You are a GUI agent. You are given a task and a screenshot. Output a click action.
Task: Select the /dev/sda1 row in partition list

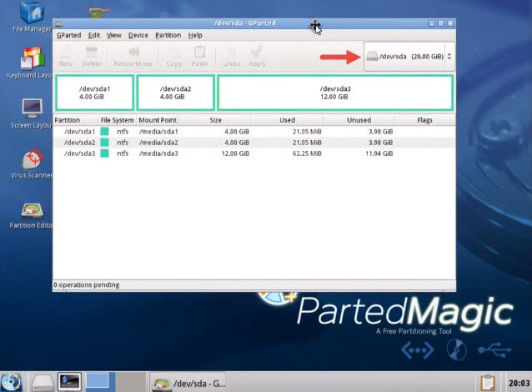[x=254, y=131]
